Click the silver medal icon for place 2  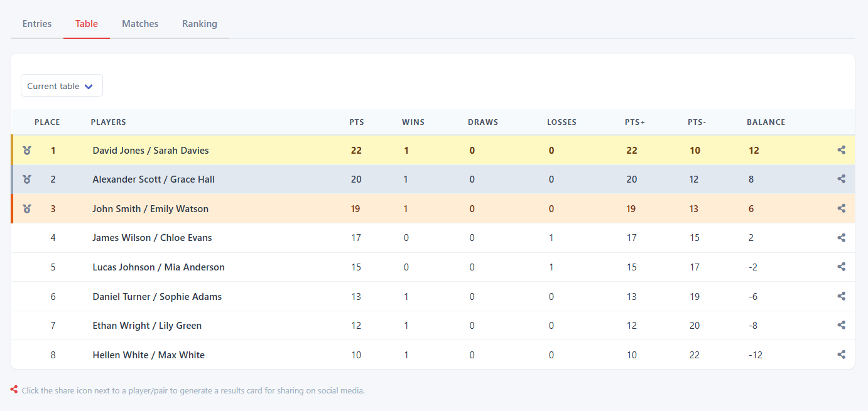(27, 179)
